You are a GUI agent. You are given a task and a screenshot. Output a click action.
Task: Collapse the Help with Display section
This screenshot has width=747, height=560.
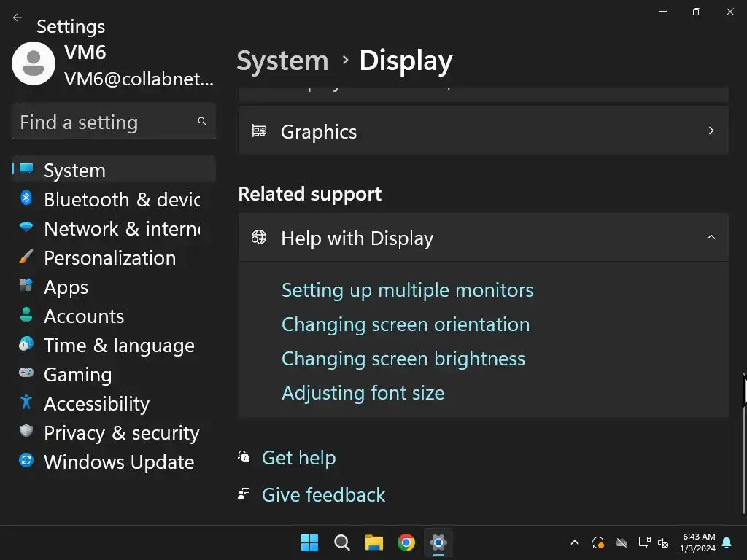pyautogui.click(x=711, y=238)
